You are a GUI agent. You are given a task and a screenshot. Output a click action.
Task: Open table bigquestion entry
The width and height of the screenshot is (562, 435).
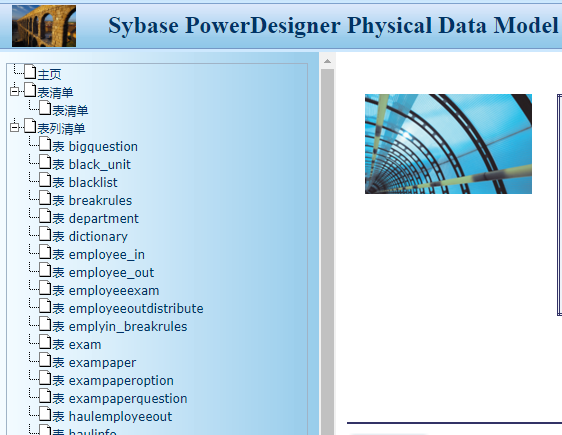point(95,147)
